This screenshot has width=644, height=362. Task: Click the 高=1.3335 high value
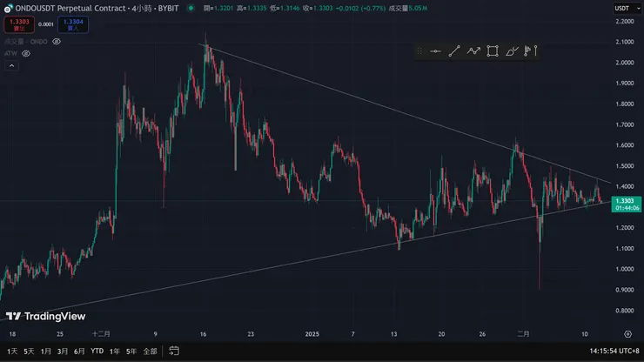pyautogui.click(x=252, y=8)
